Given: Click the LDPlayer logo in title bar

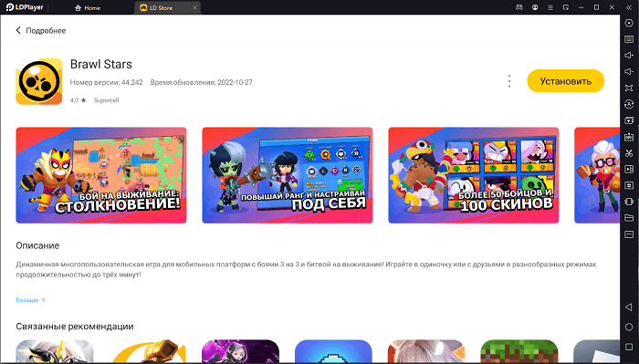Looking at the screenshot, I should [25, 7].
